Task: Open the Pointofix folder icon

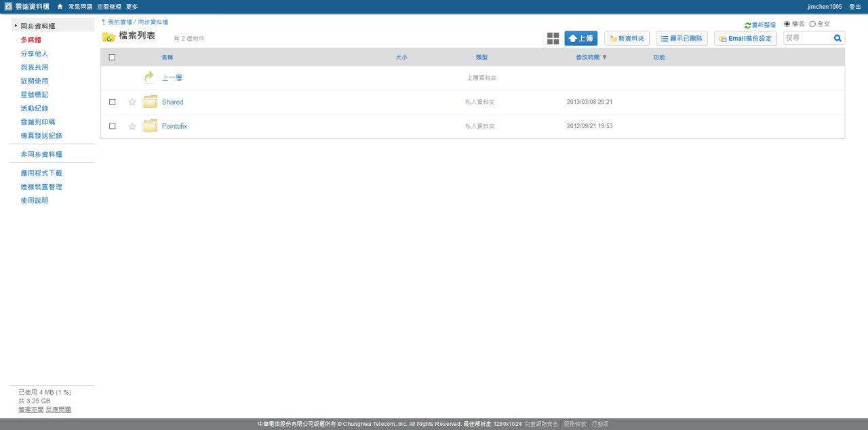Action: click(150, 126)
